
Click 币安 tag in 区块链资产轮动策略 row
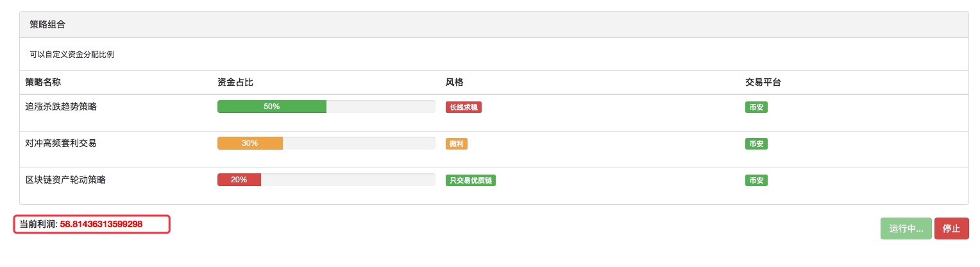[756, 180]
